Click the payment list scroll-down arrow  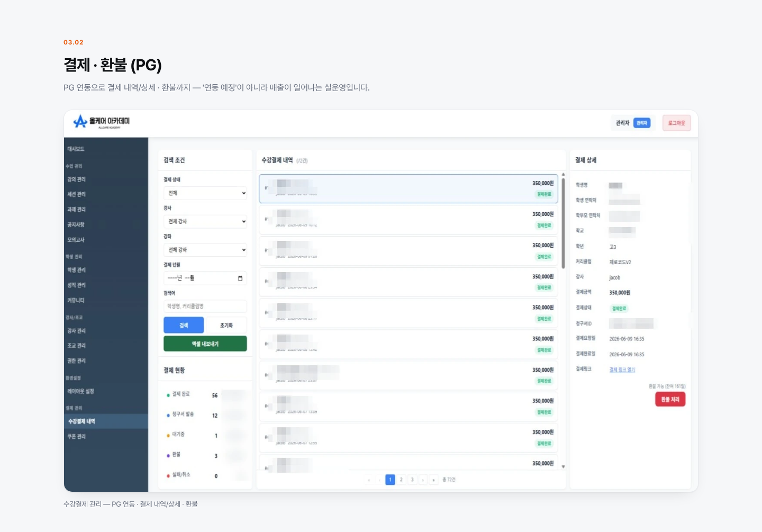click(563, 467)
